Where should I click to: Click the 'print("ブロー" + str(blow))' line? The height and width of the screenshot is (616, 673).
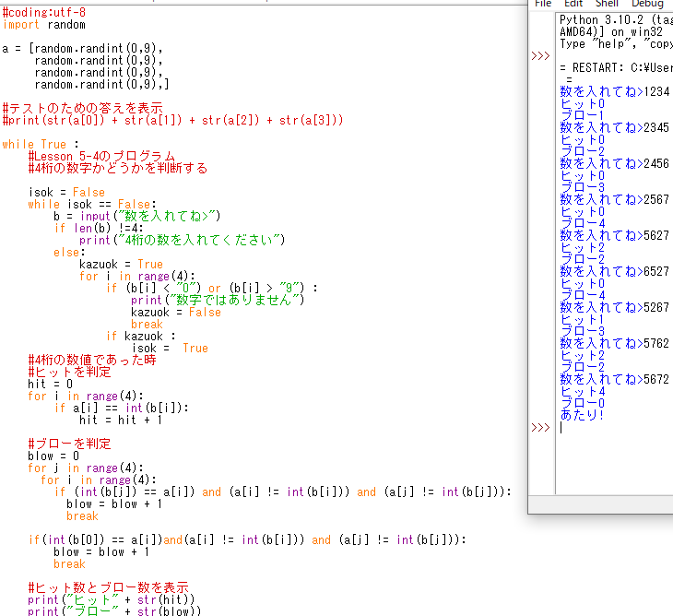point(115,610)
